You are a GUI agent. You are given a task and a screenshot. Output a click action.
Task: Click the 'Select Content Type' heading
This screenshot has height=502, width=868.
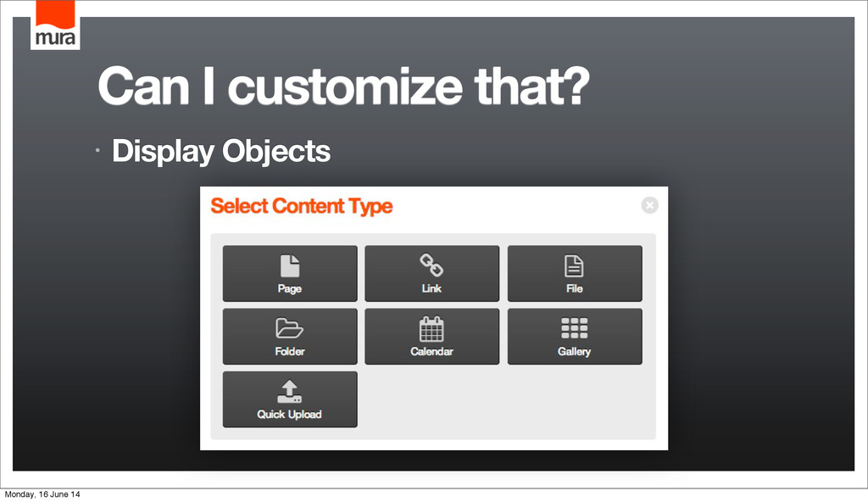tap(302, 206)
